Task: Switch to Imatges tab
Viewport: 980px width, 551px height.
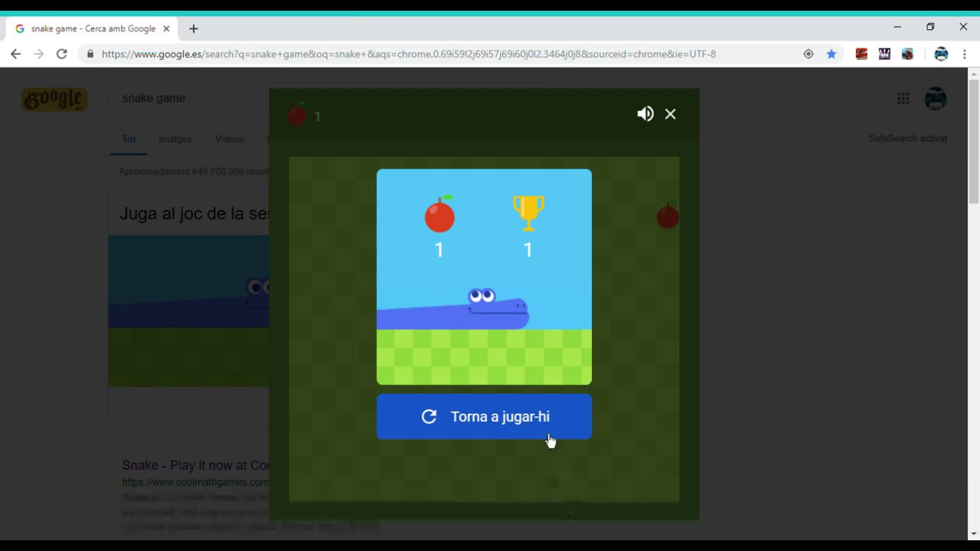Action: [x=175, y=139]
